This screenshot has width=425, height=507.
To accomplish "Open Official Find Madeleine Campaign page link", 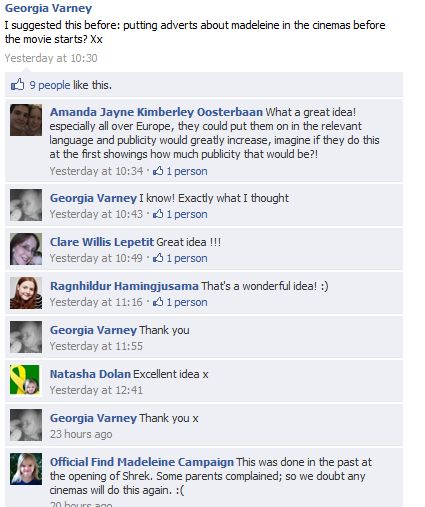I will tap(142, 462).
